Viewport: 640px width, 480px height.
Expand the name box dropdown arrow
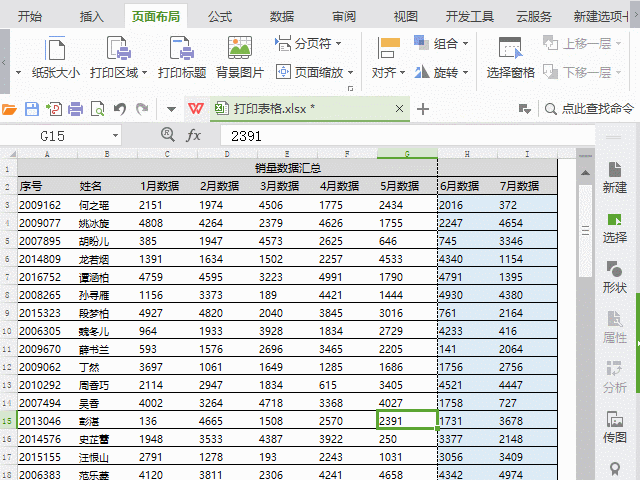(116, 136)
